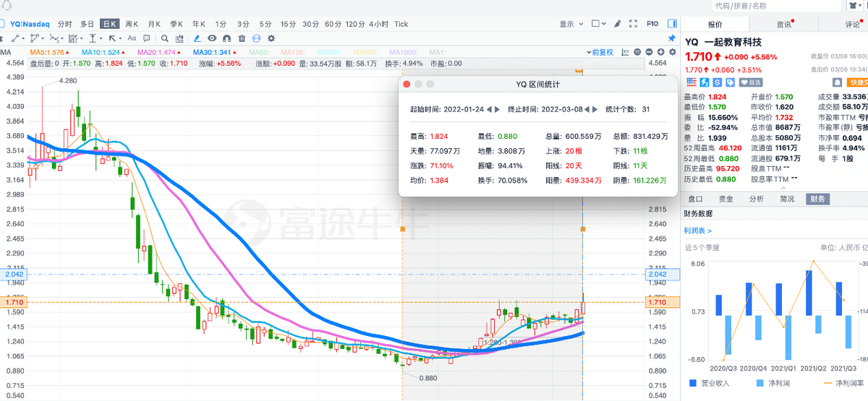Open the 资讯 news tab
This screenshot has width=868, height=401.
pos(784,24)
